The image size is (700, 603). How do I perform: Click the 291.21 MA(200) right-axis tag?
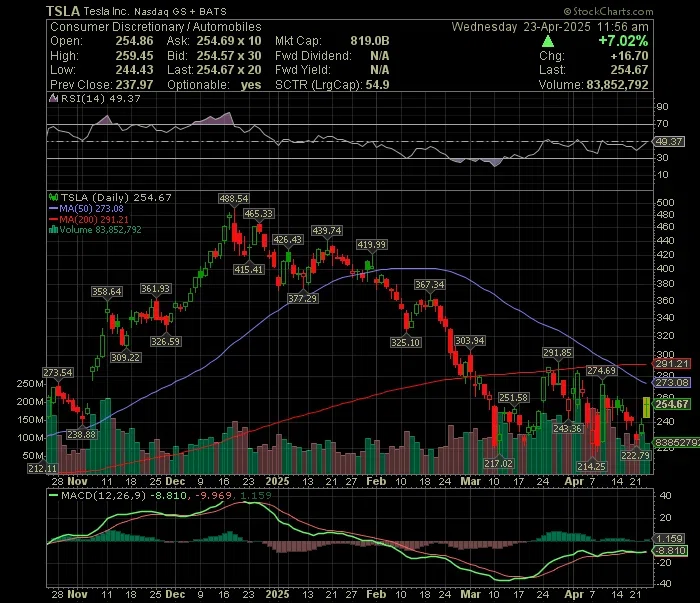coord(672,364)
